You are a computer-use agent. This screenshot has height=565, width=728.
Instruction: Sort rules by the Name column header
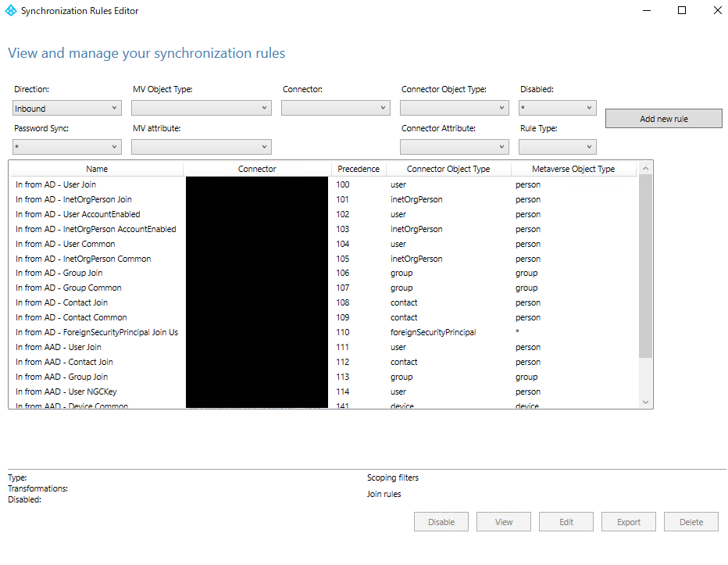[97, 169]
